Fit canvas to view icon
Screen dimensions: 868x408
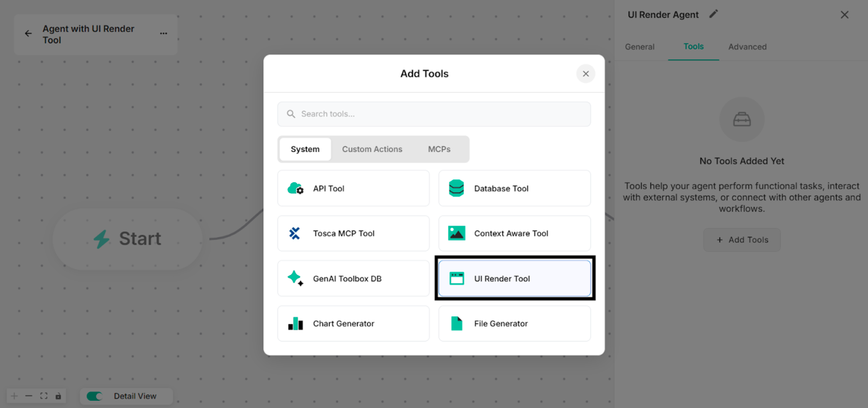click(44, 396)
